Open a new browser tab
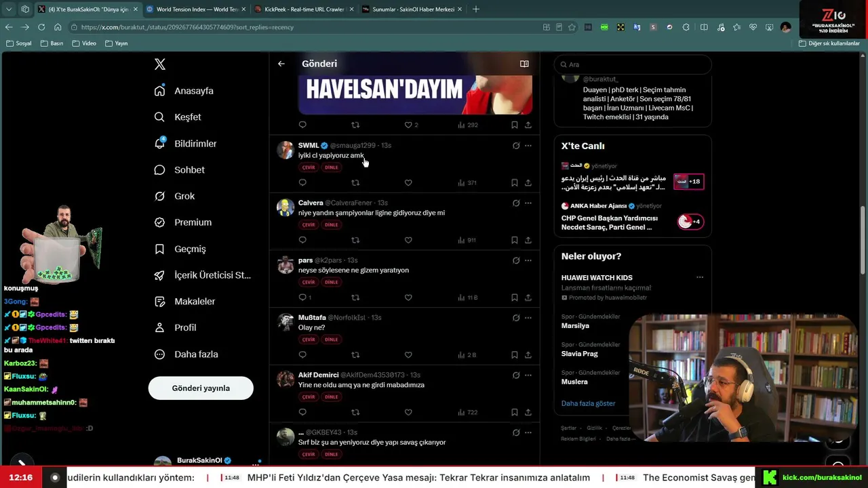Image resolution: width=868 pixels, height=488 pixels. click(x=475, y=9)
